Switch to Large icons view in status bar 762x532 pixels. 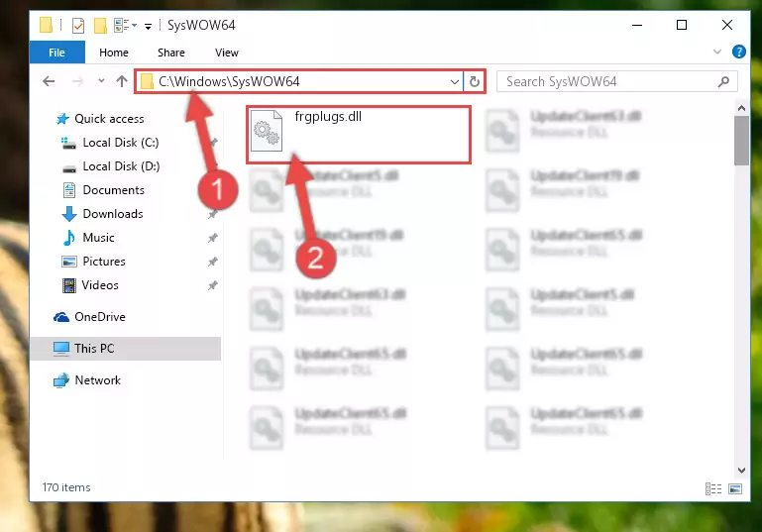[735, 488]
